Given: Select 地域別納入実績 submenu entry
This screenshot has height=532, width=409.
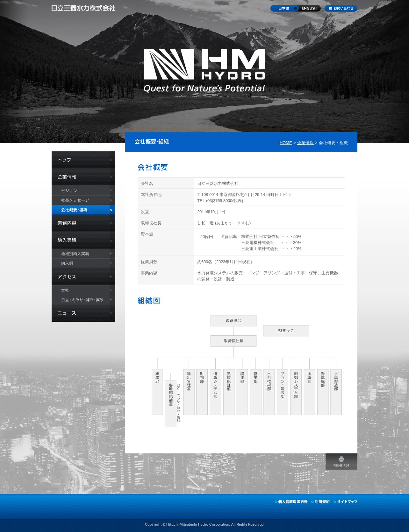Looking at the screenshot, I should (x=83, y=254).
